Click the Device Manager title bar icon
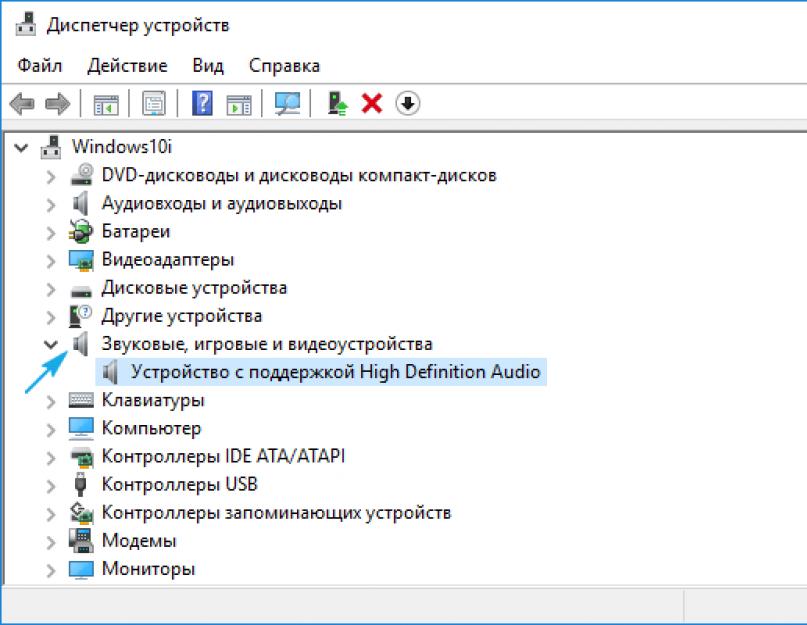This screenshot has width=807, height=625. pos(26,24)
